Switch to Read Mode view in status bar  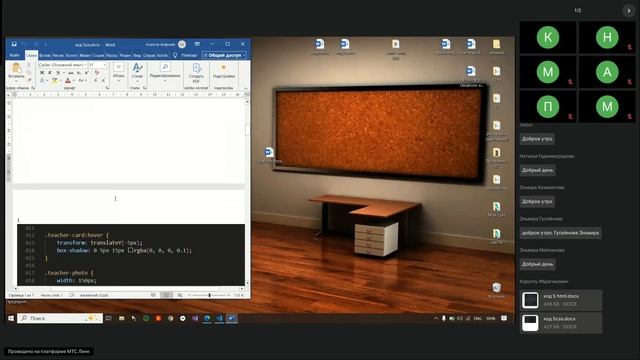[153, 295]
